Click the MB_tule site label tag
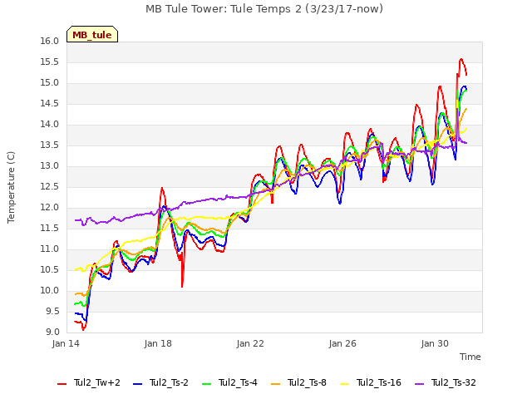This screenshot has height=399, width=532. point(92,34)
